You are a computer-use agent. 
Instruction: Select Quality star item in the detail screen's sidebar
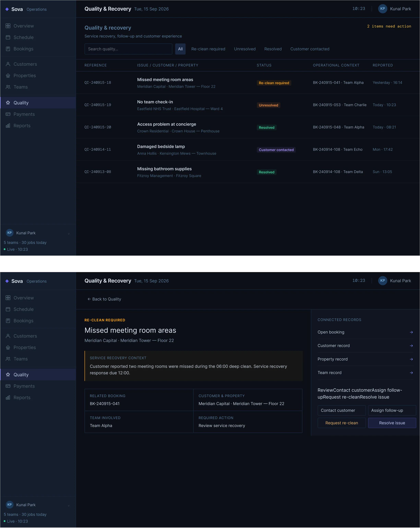[38, 375]
